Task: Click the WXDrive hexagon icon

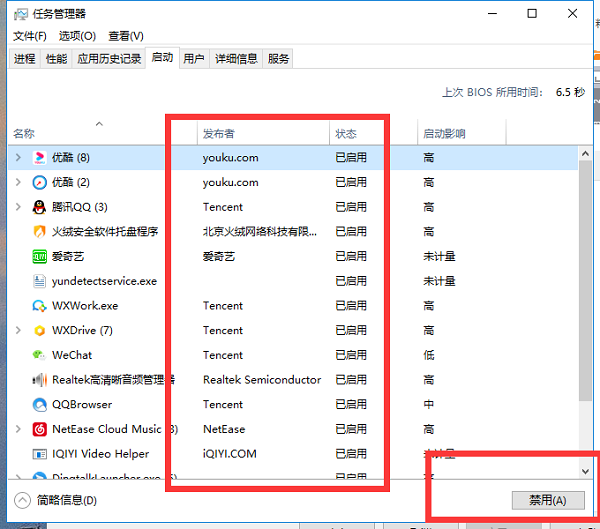Action: pos(39,330)
